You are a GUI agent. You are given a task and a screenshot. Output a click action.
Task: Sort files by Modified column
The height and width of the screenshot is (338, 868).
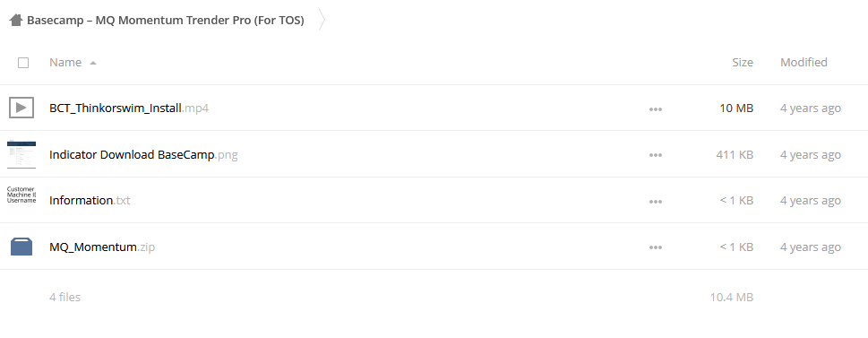click(x=804, y=62)
